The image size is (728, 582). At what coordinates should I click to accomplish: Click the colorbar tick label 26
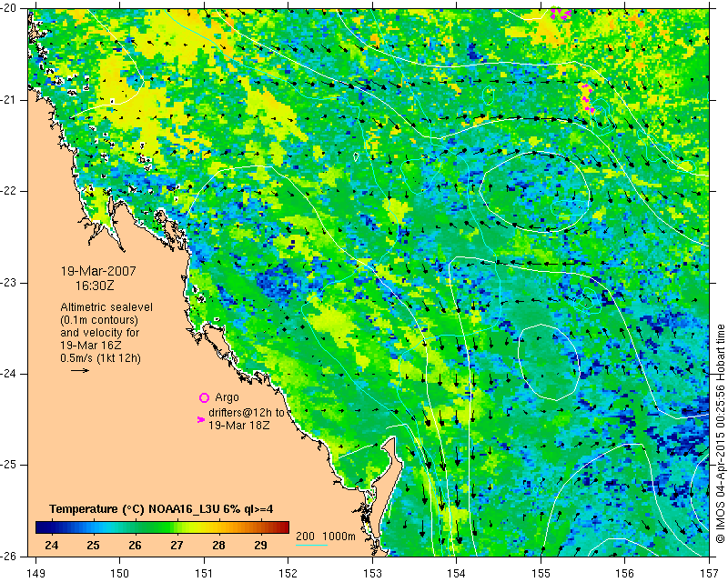point(135,545)
